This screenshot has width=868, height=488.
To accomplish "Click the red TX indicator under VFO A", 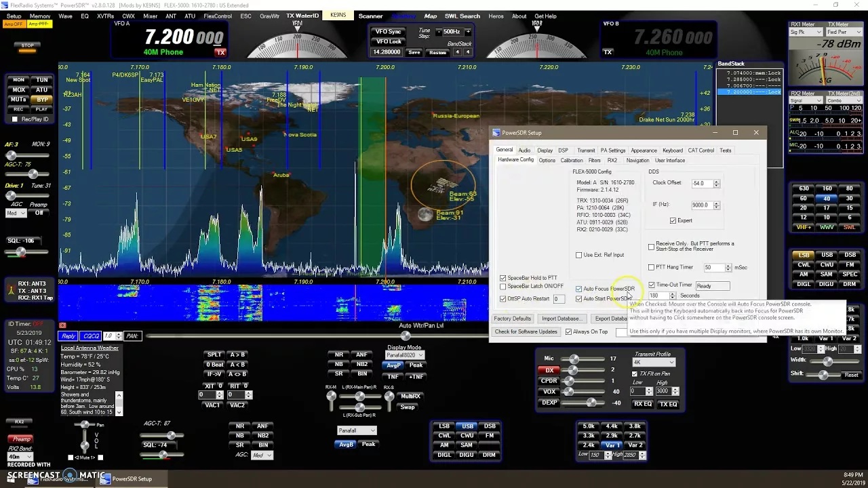I will pos(220,52).
